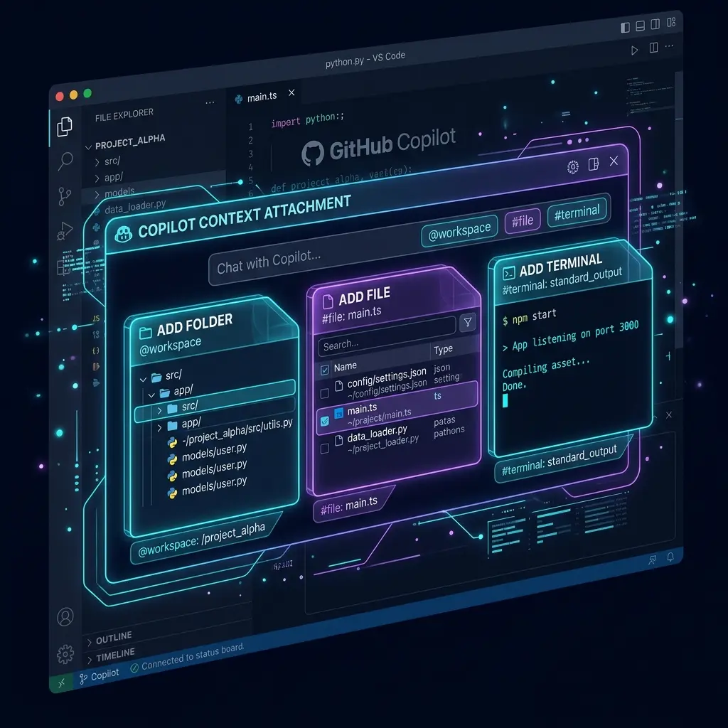Click the 'import python:;' code line
The image size is (728, 728).
[x=307, y=119]
